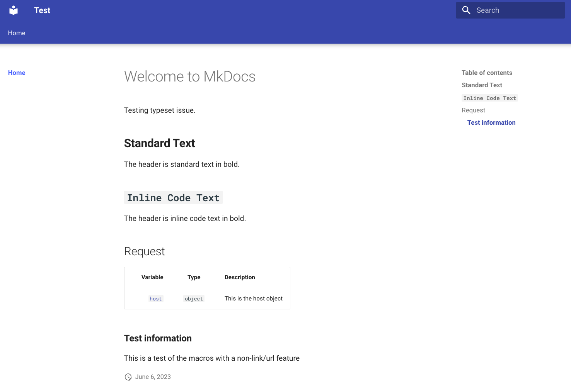
Task: Click the host code label in the table
Action: point(155,299)
